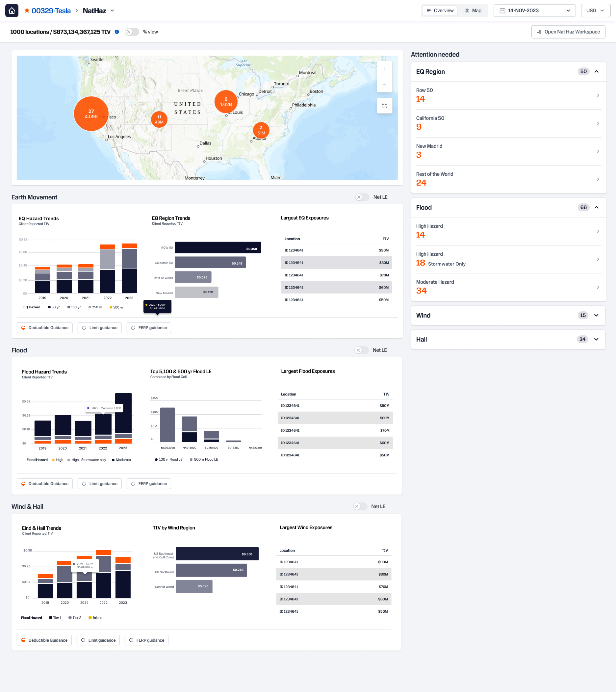The image size is (616, 692).
Task: Click the home icon in the top left
Action: 12,10
